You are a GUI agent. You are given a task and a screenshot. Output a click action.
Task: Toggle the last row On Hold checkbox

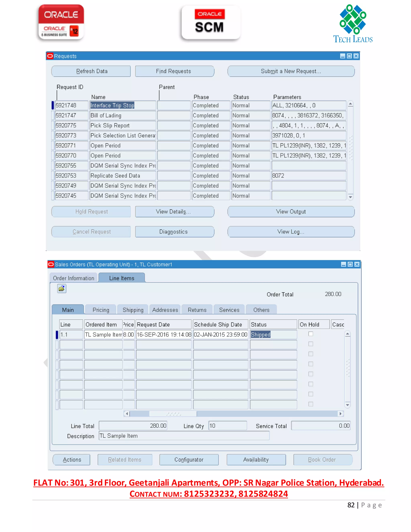click(x=311, y=404)
